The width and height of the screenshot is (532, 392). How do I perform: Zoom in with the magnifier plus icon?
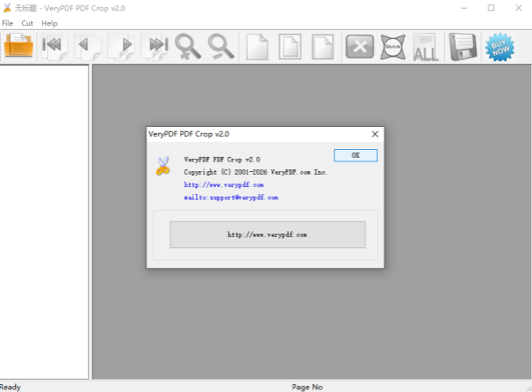tap(188, 47)
